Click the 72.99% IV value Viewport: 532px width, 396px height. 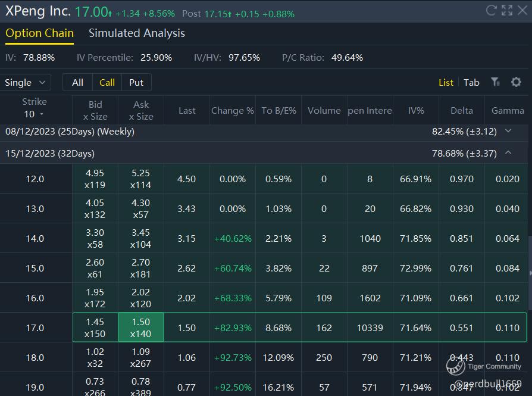point(415,269)
